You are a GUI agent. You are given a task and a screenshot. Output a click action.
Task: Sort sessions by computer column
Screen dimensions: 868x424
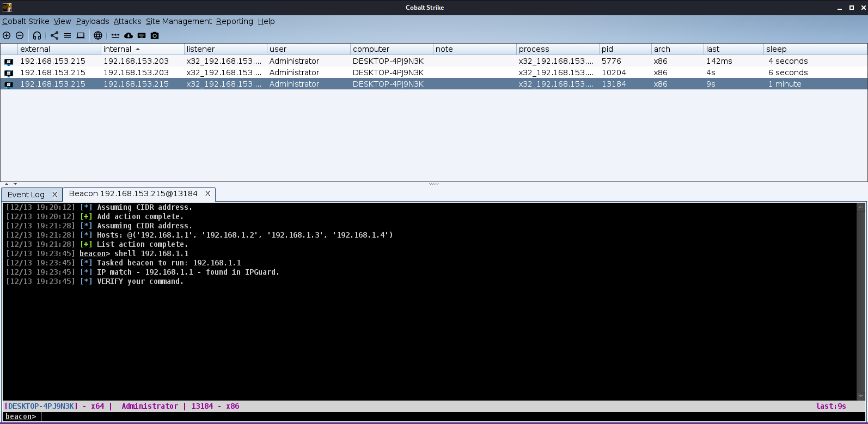click(392, 49)
